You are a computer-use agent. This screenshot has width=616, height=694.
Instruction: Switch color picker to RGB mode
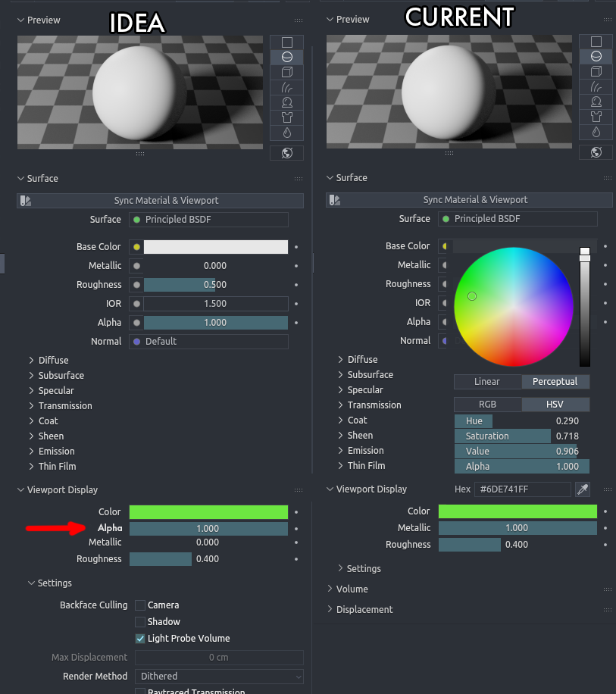click(488, 405)
